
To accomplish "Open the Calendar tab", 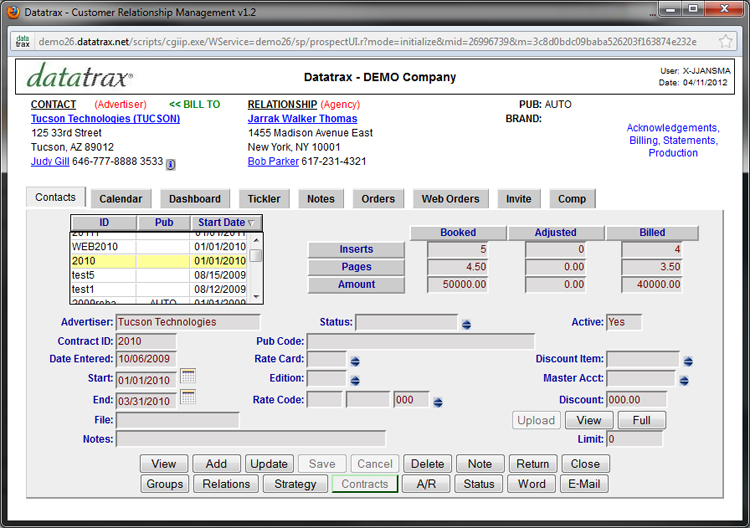I will [121, 198].
